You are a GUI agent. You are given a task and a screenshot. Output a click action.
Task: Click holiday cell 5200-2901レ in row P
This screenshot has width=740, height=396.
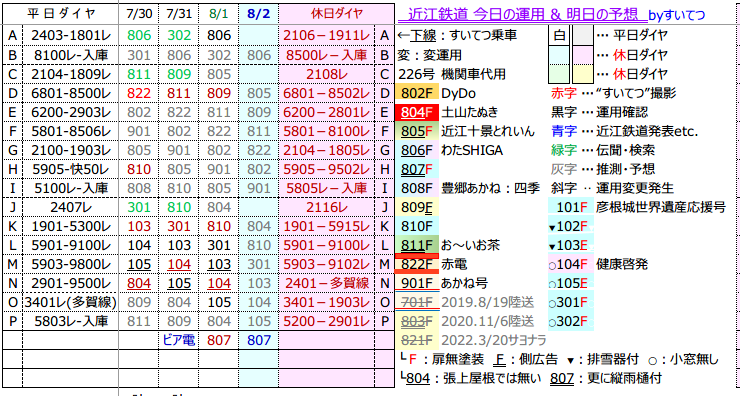click(327, 321)
